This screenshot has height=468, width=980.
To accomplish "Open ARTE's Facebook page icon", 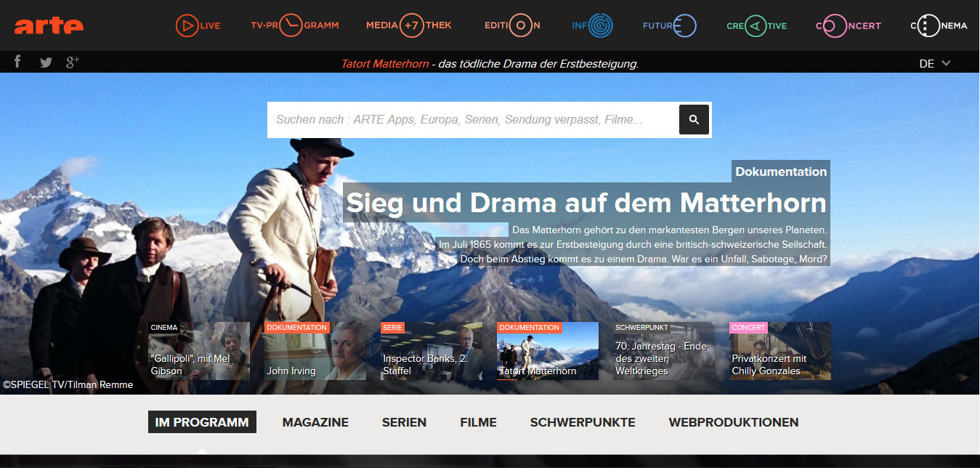I will point(18,62).
